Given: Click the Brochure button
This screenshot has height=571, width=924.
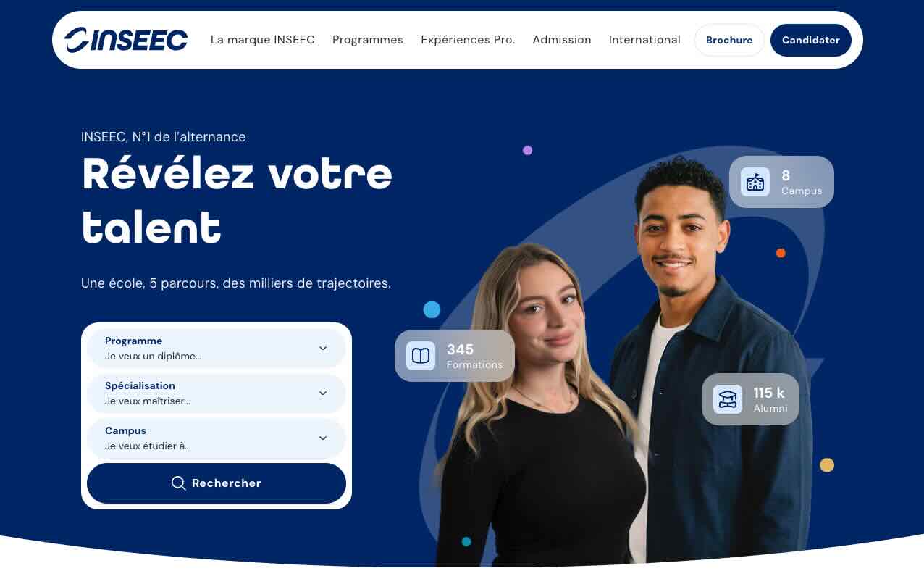Looking at the screenshot, I should click(729, 40).
